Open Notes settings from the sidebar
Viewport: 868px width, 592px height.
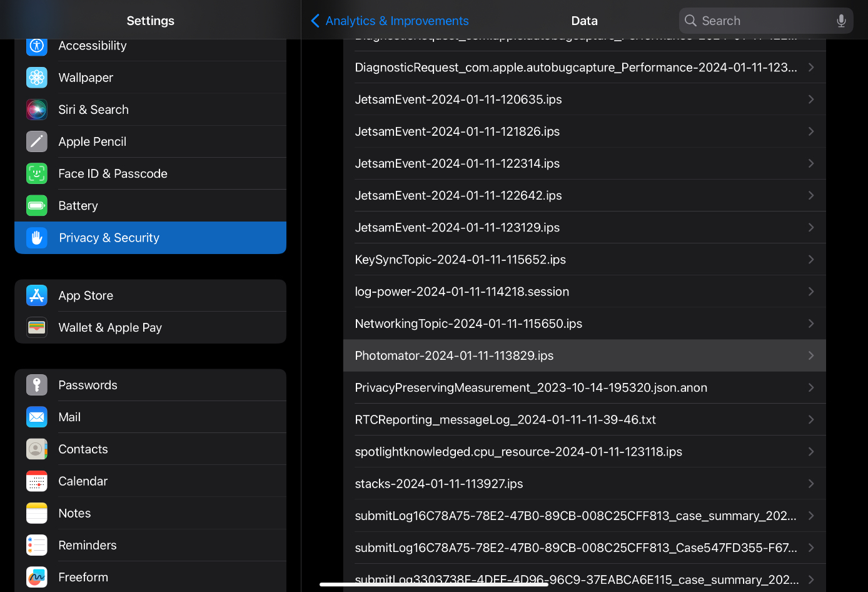pyautogui.click(x=74, y=513)
